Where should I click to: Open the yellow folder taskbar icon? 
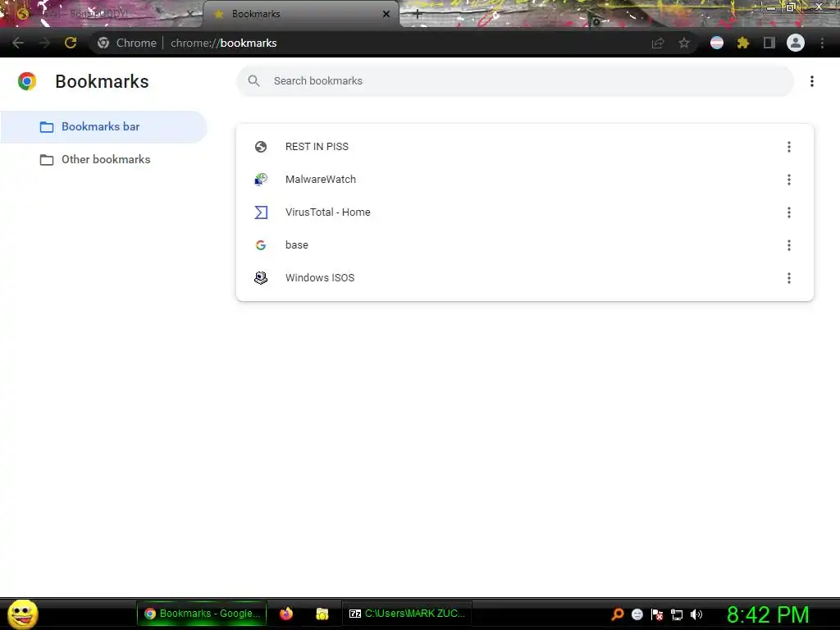pos(322,614)
